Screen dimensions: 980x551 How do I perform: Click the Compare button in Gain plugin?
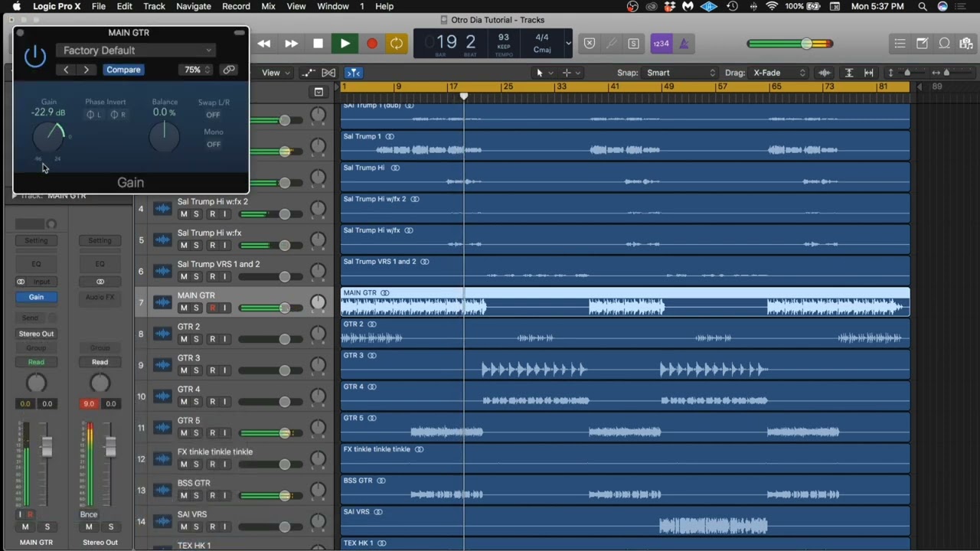coord(123,70)
